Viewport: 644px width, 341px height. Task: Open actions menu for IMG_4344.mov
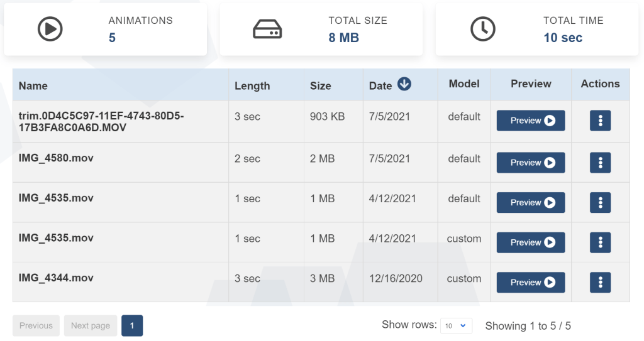[600, 283]
